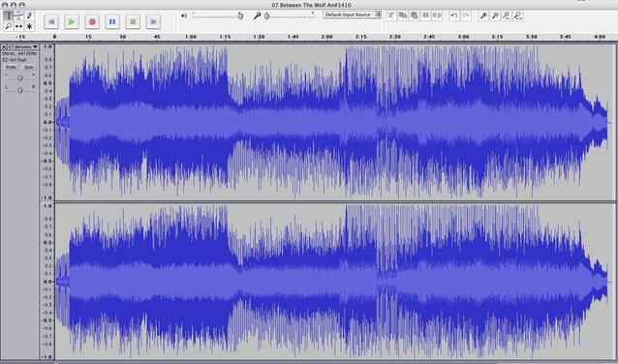The height and width of the screenshot is (364, 618).
Task: Open the '07 Between' track name menu
Action: 23,46
